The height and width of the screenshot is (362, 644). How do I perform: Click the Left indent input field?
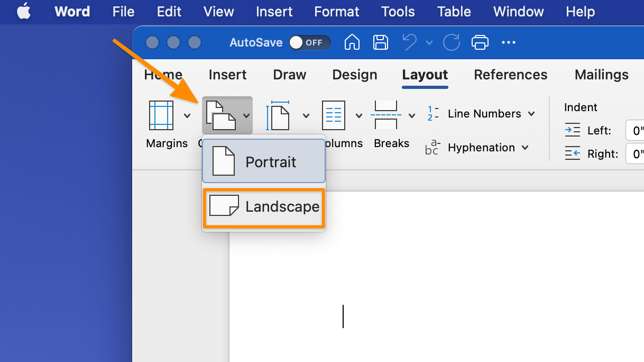point(634,130)
